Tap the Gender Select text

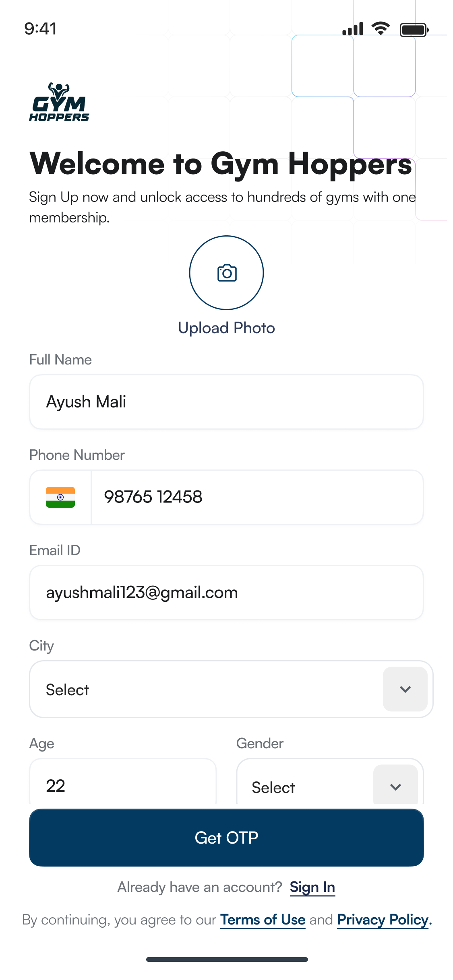(273, 787)
